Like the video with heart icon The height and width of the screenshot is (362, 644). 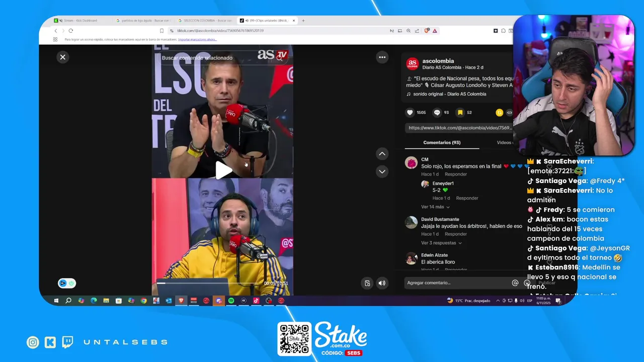tap(410, 113)
